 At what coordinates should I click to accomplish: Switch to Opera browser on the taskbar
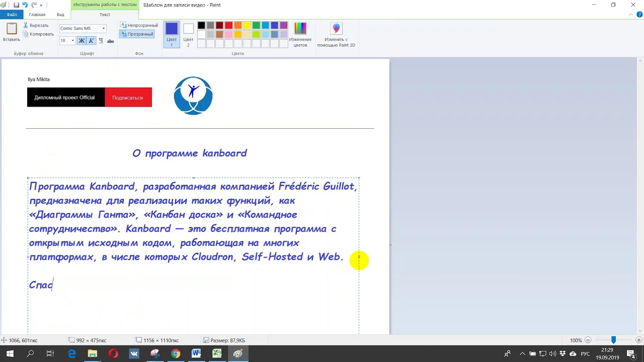(x=113, y=354)
